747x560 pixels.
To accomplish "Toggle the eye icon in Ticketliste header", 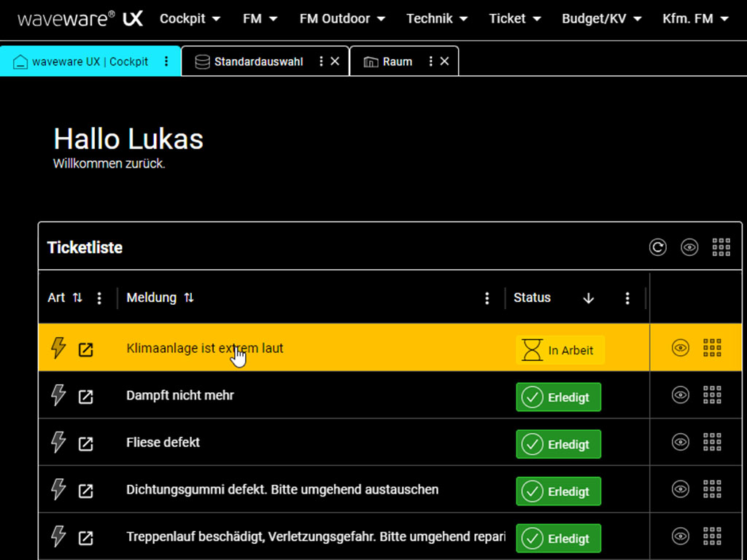I will (689, 248).
